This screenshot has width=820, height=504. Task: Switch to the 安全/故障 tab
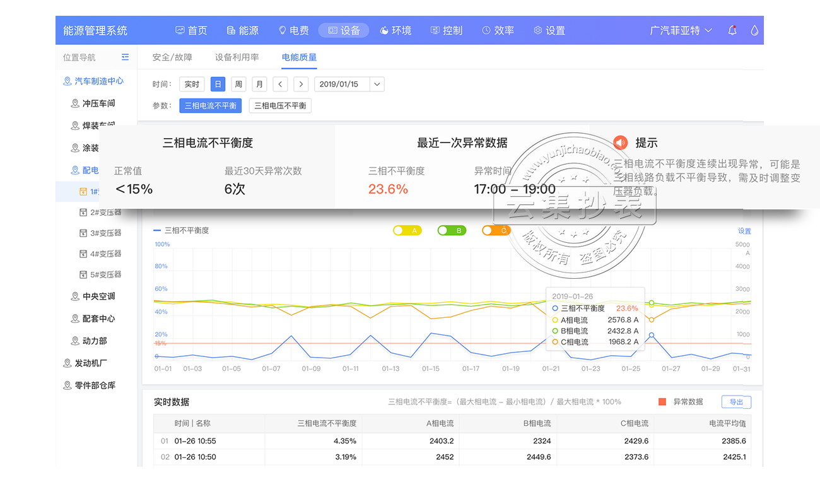point(172,57)
